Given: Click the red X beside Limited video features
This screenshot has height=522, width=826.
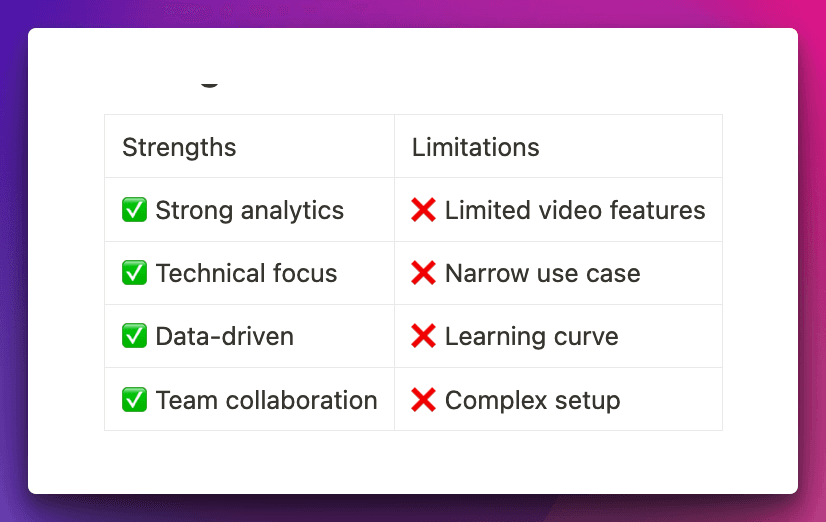Looking at the screenshot, I should coord(423,210).
